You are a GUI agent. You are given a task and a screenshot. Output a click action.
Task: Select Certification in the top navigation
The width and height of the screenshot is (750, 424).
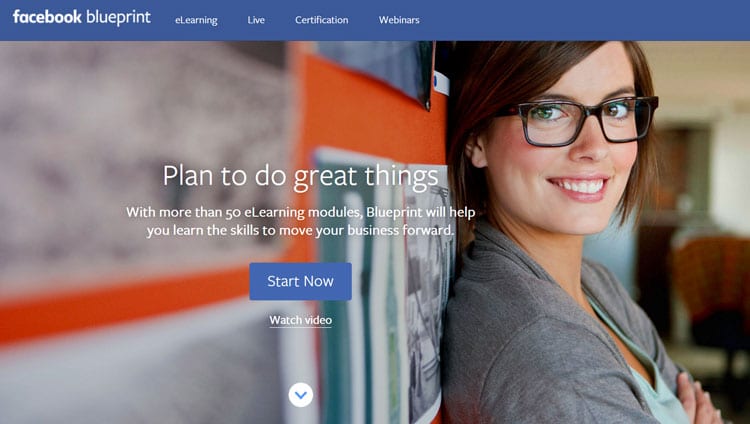pyautogui.click(x=321, y=20)
